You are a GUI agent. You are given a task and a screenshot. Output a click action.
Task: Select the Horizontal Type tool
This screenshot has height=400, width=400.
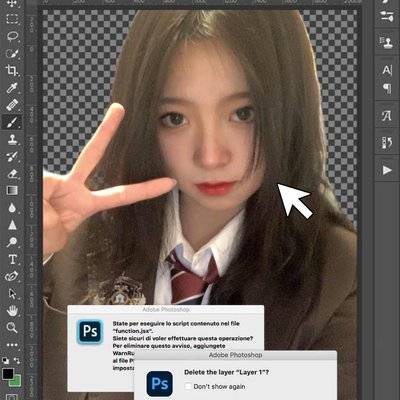coord(12,259)
